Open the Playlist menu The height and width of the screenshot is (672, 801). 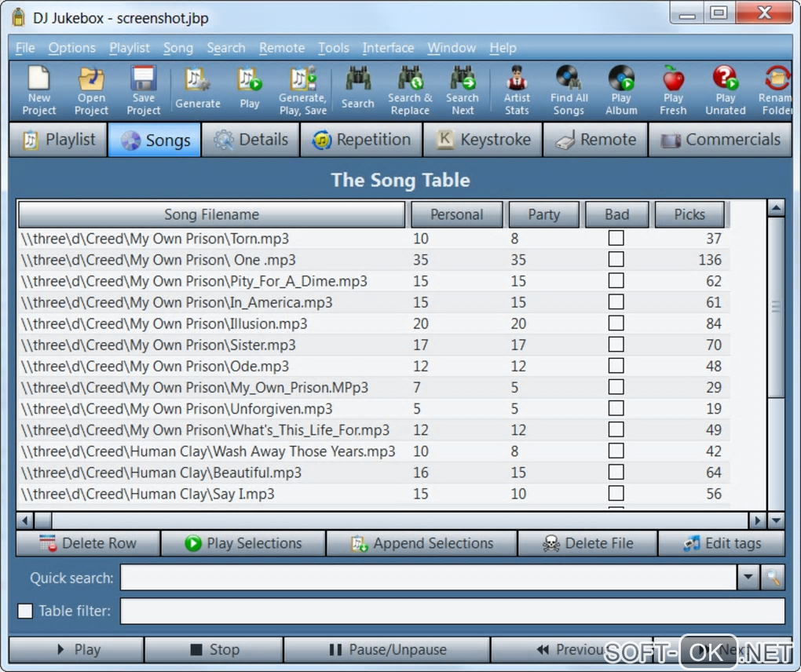click(x=130, y=48)
